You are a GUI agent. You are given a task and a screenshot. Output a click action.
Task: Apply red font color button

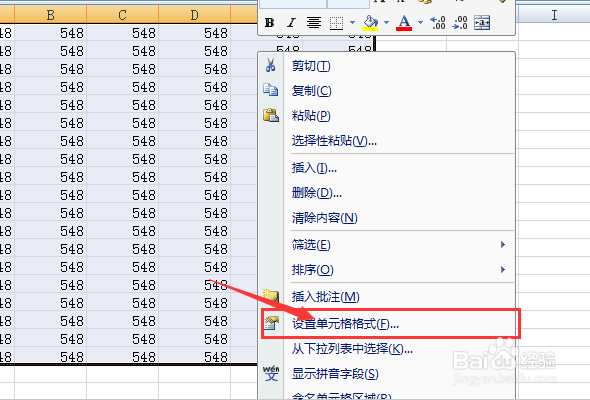point(404,23)
